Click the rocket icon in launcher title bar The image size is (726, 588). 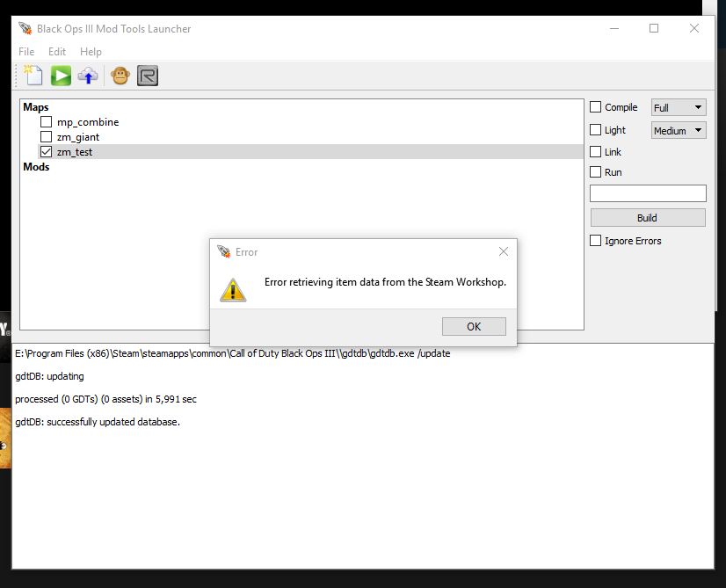(x=25, y=28)
